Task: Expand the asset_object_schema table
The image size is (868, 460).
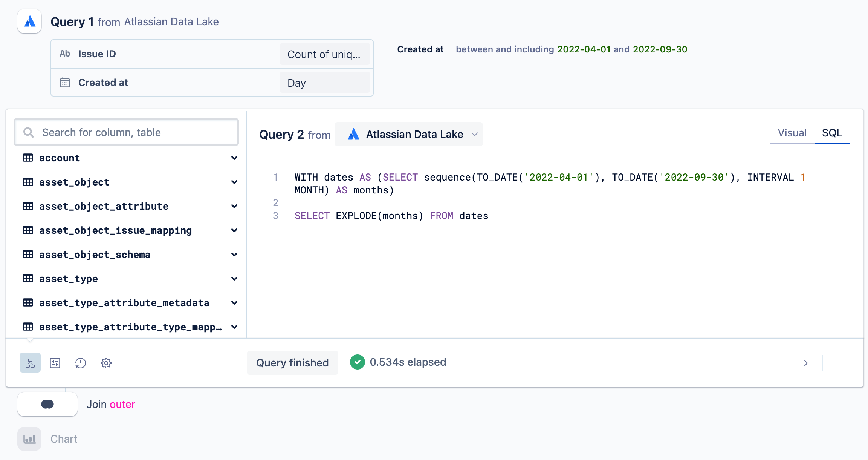Action: click(234, 255)
